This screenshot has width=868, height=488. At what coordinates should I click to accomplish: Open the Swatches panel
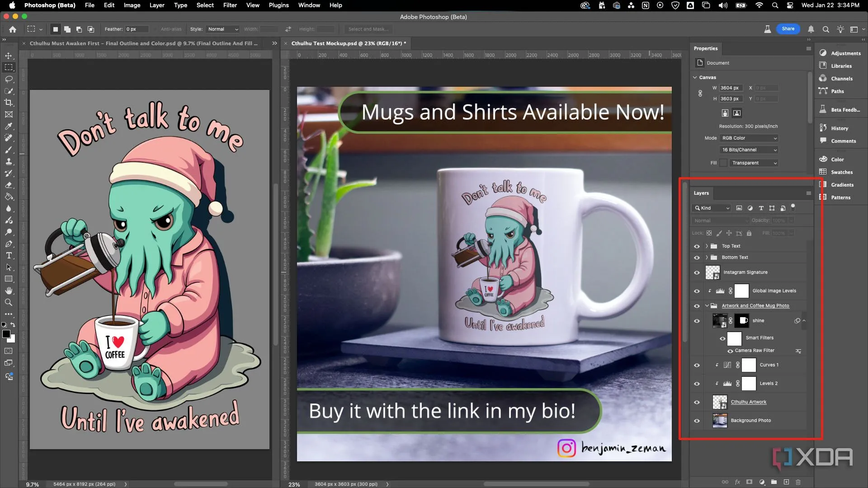[836, 172]
